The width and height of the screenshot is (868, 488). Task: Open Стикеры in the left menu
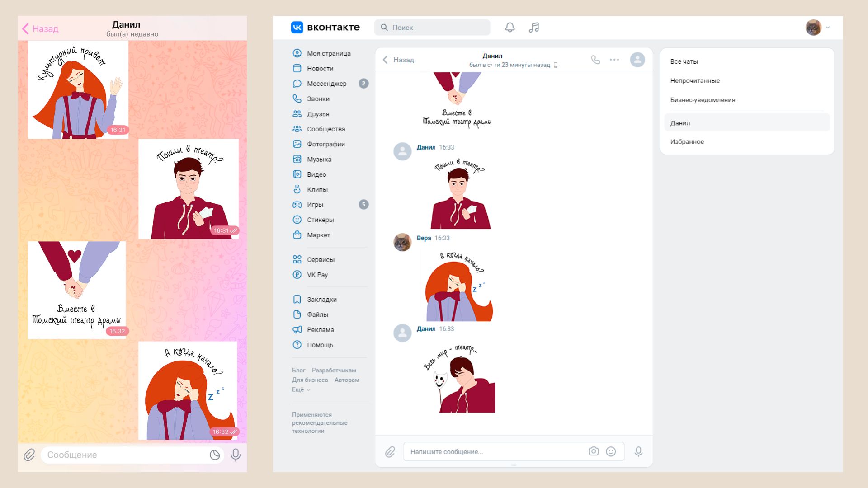[320, 220]
